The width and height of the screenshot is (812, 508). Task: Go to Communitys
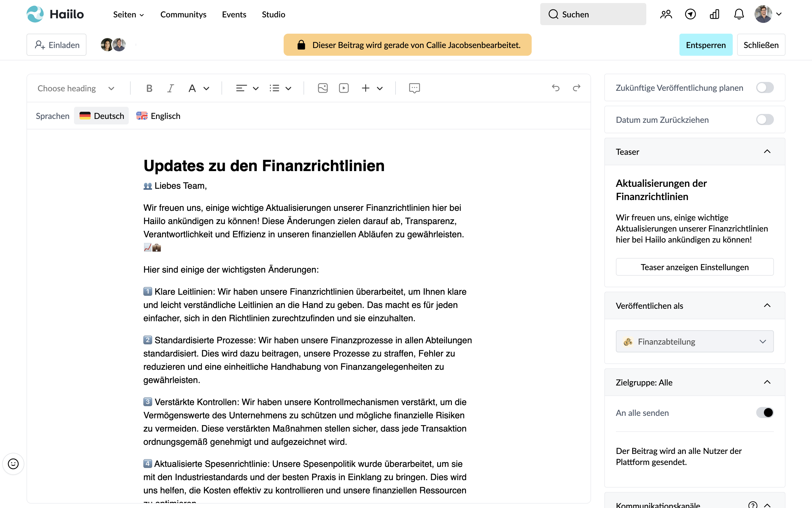pos(183,14)
